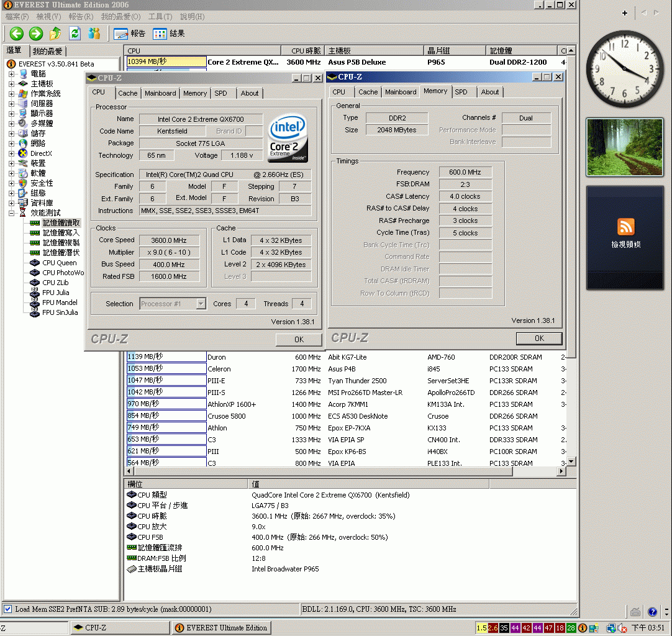Open the Processor #1 selection dropdown
This screenshot has width=672, height=636.
coord(173,304)
